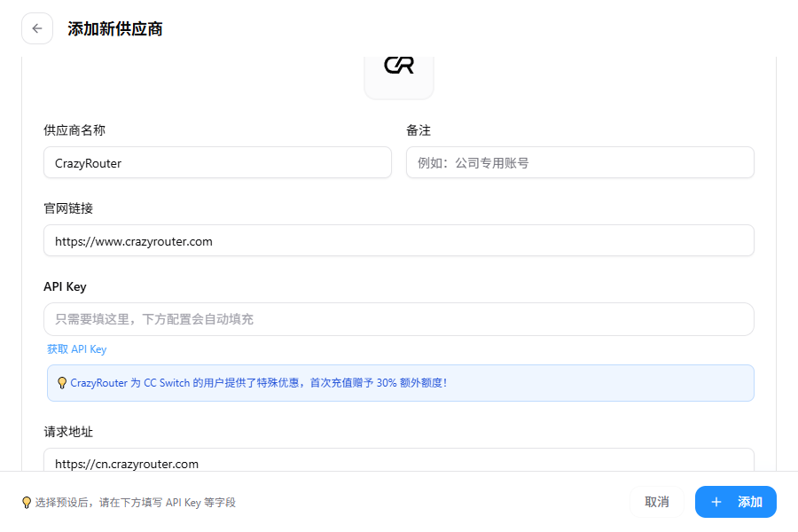Click the API Key label
The image size is (798, 532).
pos(65,286)
